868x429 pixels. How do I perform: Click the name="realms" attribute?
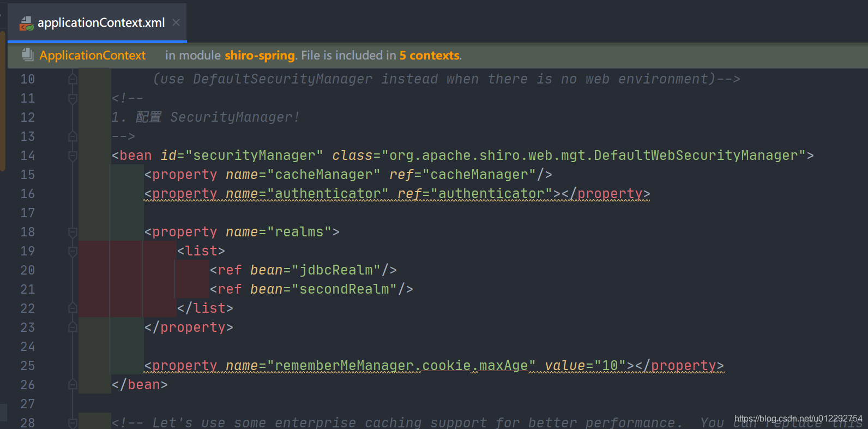pyautogui.click(x=279, y=232)
